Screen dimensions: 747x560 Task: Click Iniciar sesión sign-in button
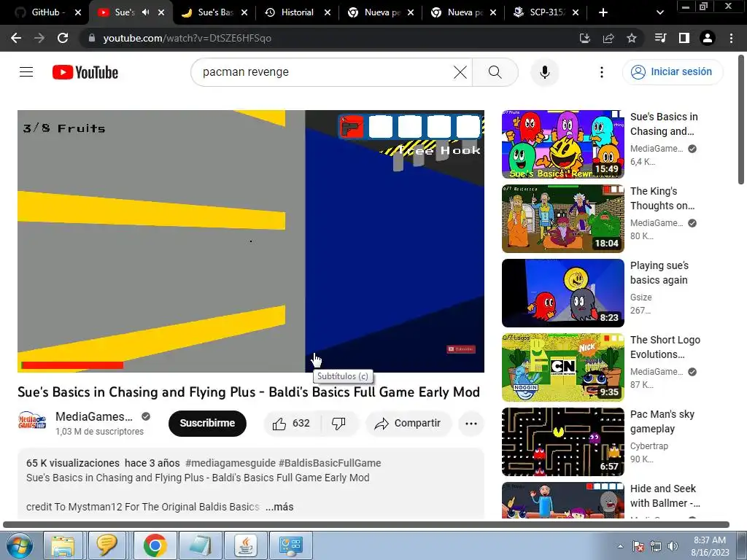pyautogui.click(x=672, y=72)
